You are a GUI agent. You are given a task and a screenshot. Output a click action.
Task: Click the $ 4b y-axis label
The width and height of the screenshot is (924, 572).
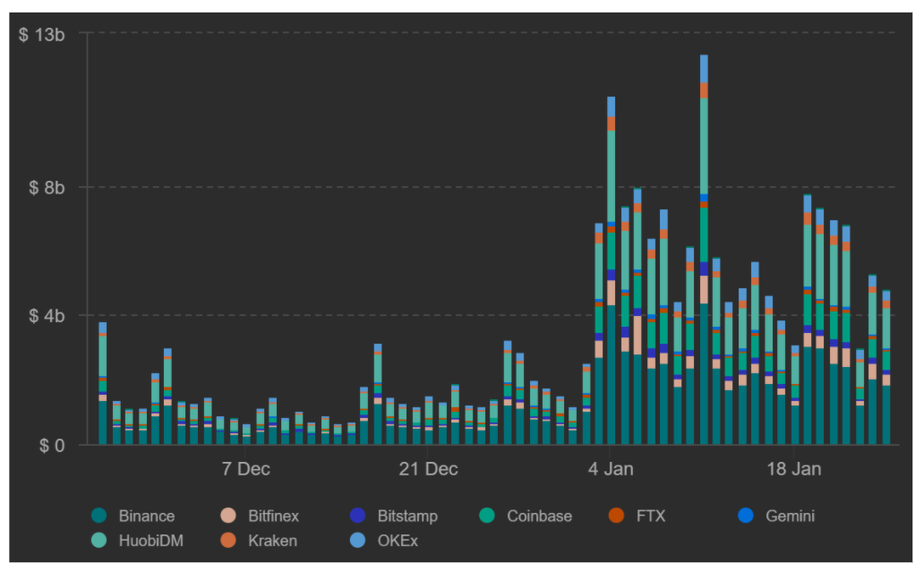coord(46,316)
